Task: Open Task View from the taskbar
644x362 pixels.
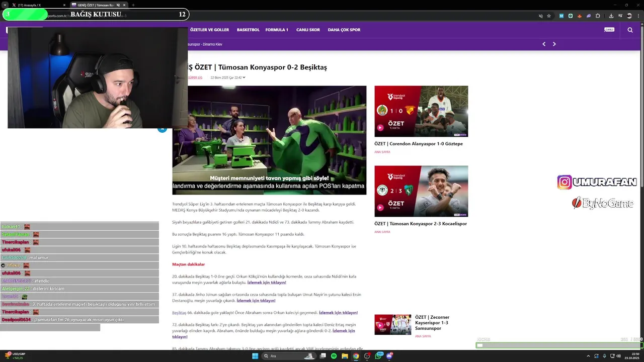Action: 323,356
